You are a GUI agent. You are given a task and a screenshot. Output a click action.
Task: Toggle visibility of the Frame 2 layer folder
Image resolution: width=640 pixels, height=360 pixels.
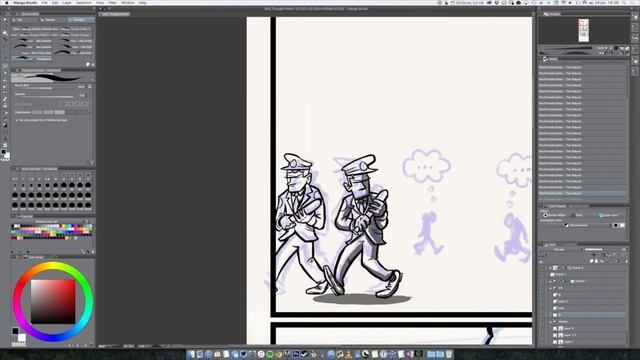[542, 268]
